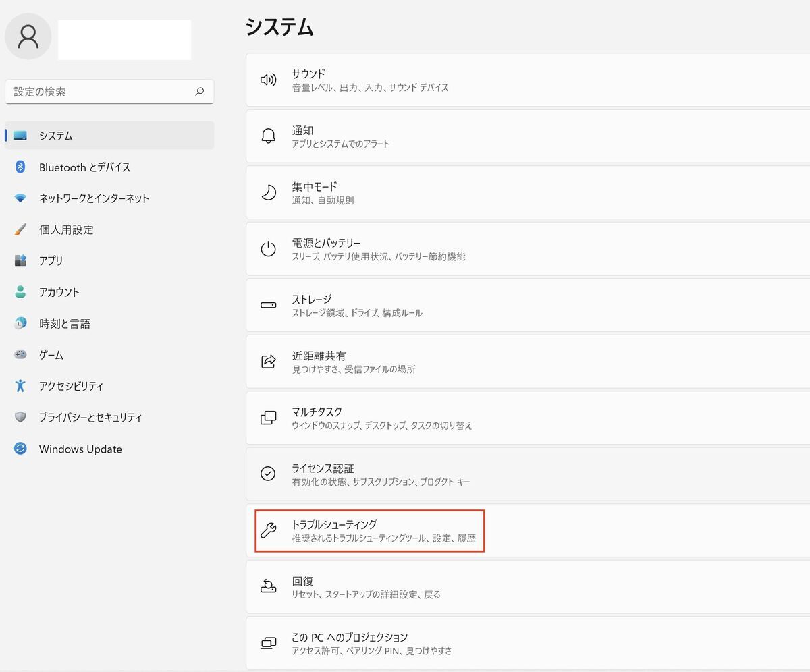Select アクセシビリティ in sidebar
Viewport: 810px width, 672px height.
[x=109, y=386]
